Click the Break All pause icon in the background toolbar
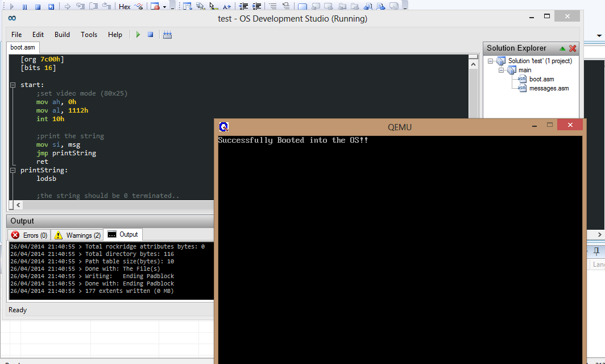This screenshot has width=605, height=364. click(x=24, y=7)
